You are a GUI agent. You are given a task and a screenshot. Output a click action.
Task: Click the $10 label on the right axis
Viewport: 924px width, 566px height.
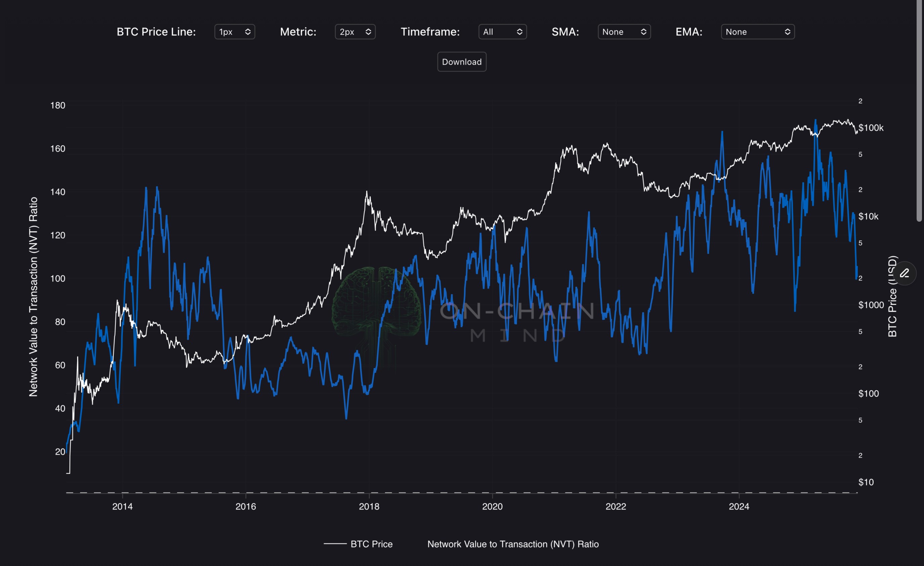coord(866,482)
